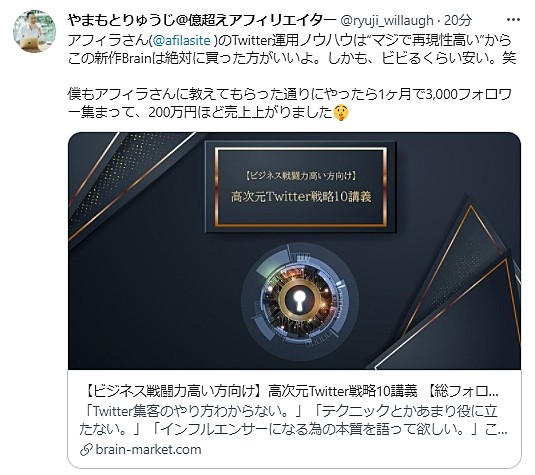
Task: Click the tweet text mentioning 新作Brain
Action: (x=292, y=50)
